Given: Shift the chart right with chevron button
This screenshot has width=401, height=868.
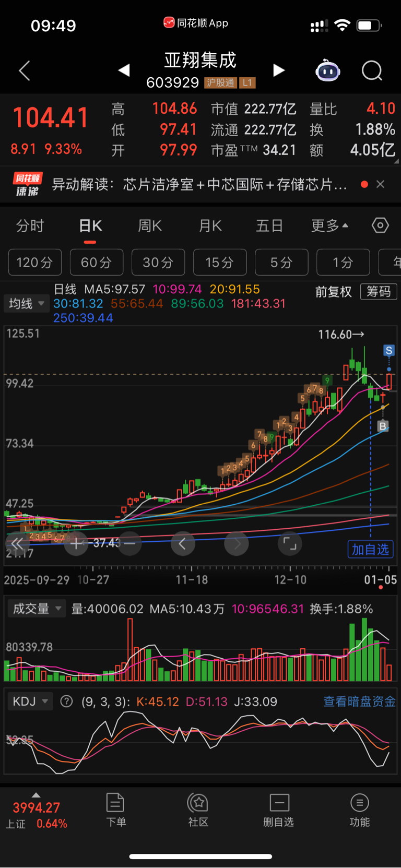Looking at the screenshot, I should point(237,544).
